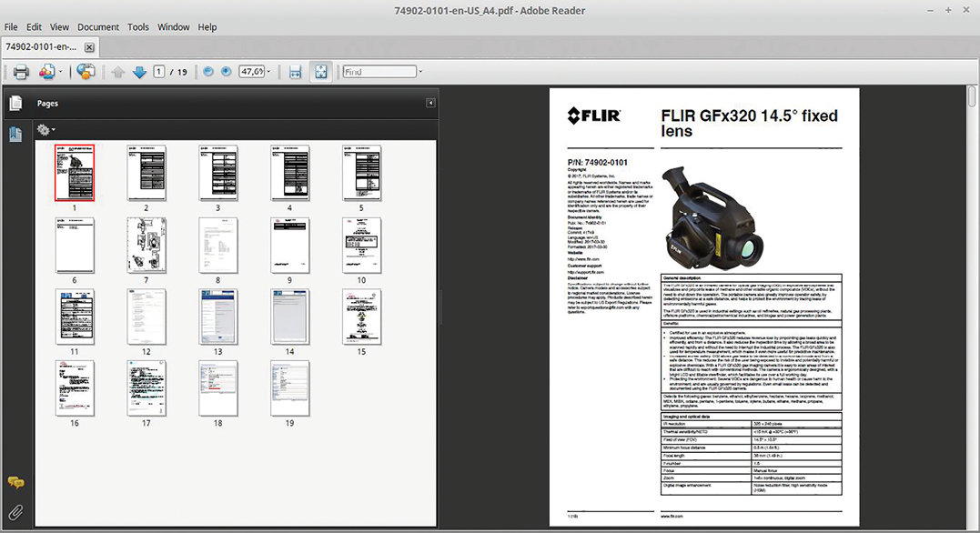Open the Attachments paperclip panel
The image size is (980, 533).
[x=15, y=513]
